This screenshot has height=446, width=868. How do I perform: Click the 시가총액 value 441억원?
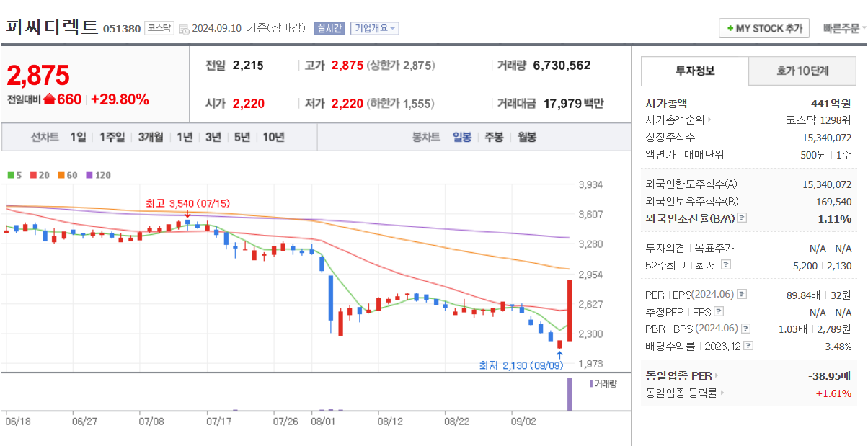click(x=831, y=103)
